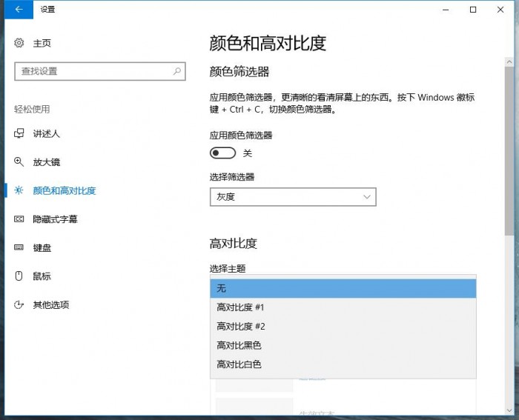Select the Narrator (讲述人) icon
Image resolution: width=519 pixels, height=420 pixels.
click(x=19, y=133)
